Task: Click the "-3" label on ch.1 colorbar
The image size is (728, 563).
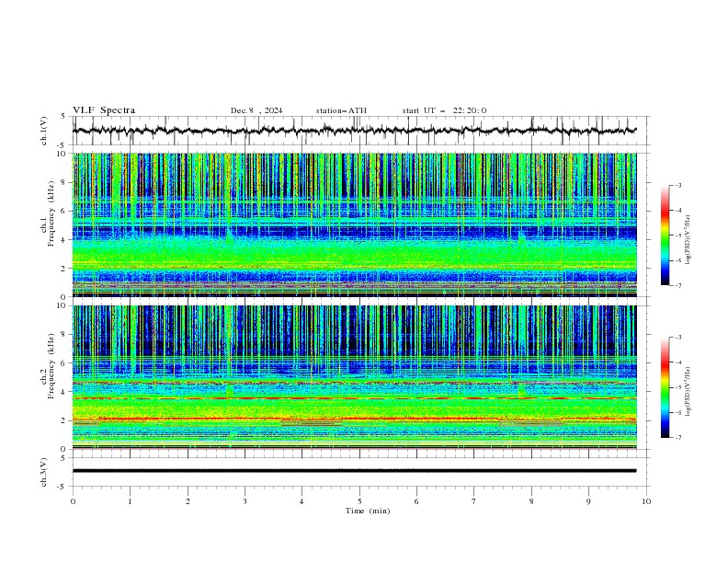Action: [677, 185]
